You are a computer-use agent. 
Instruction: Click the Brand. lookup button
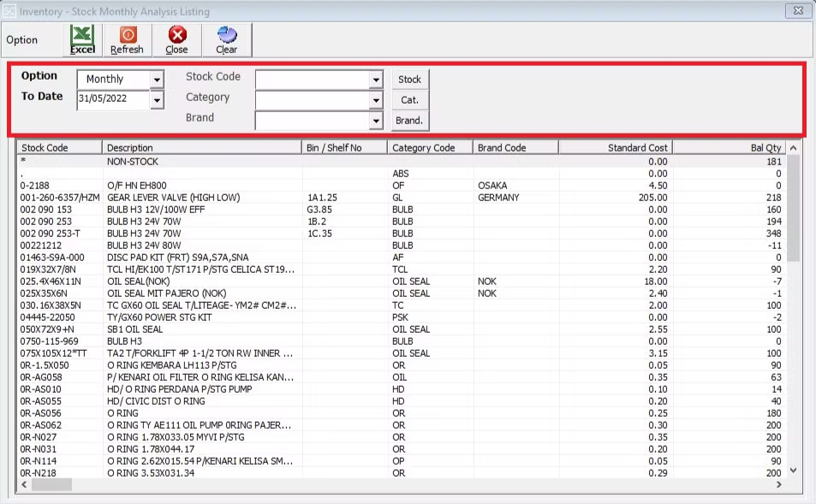click(409, 120)
